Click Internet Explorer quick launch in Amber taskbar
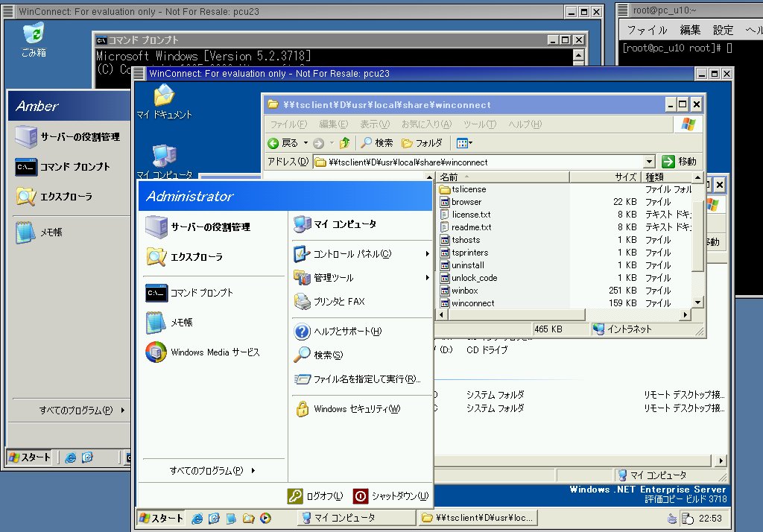 tap(71, 457)
